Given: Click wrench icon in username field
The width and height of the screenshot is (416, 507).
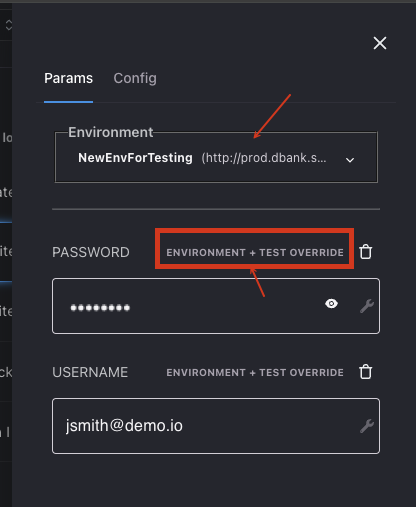Looking at the screenshot, I should (367, 426).
